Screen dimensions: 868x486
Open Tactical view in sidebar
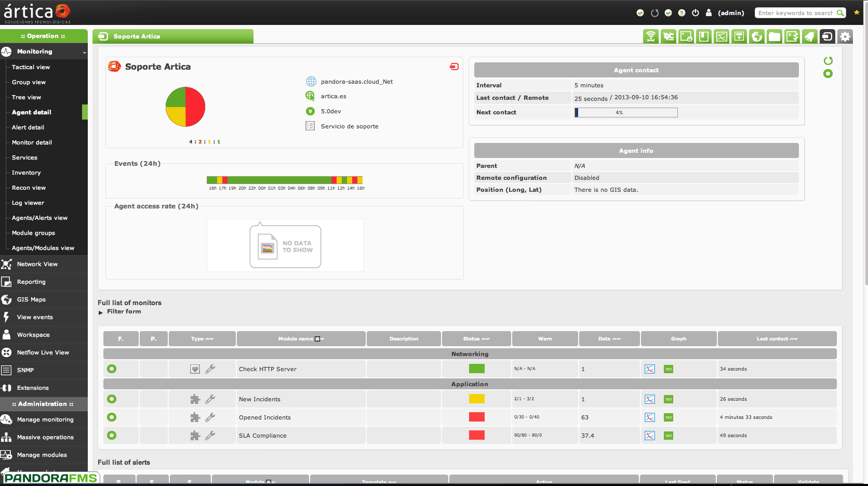(x=31, y=67)
